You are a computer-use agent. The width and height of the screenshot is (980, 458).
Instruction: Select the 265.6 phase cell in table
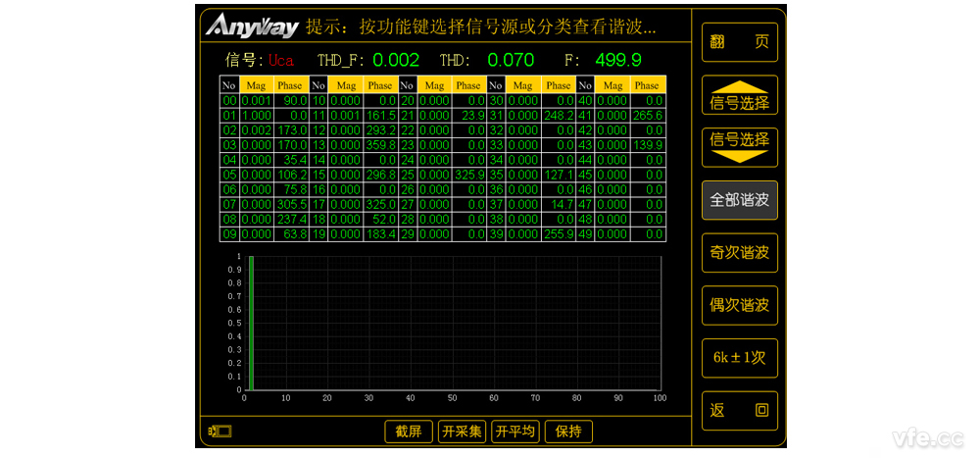click(x=647, y=115)
